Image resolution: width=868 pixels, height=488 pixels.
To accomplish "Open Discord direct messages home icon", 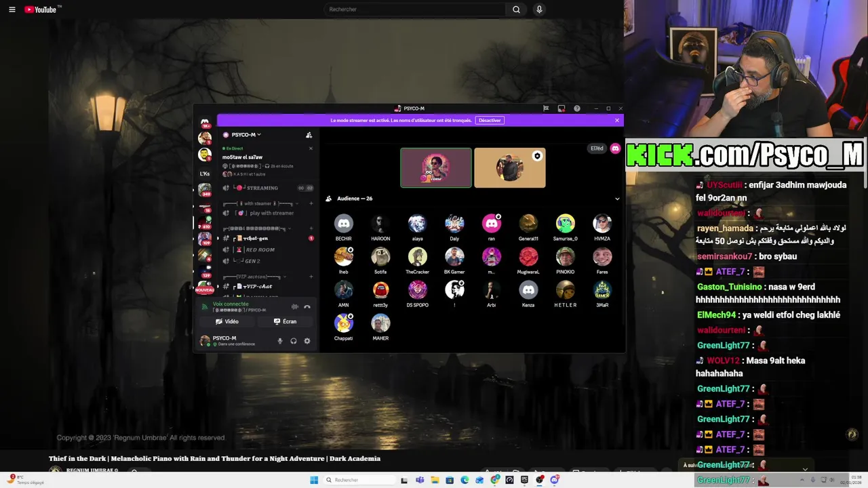I will click(204, 123).
